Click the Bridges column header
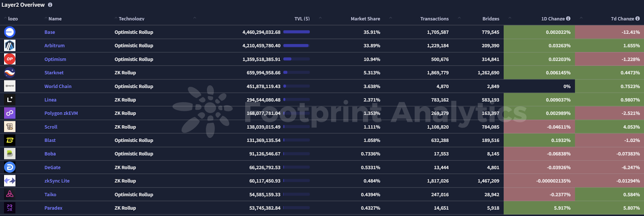The width and height of the screenshot is (644, 216). 491,19
